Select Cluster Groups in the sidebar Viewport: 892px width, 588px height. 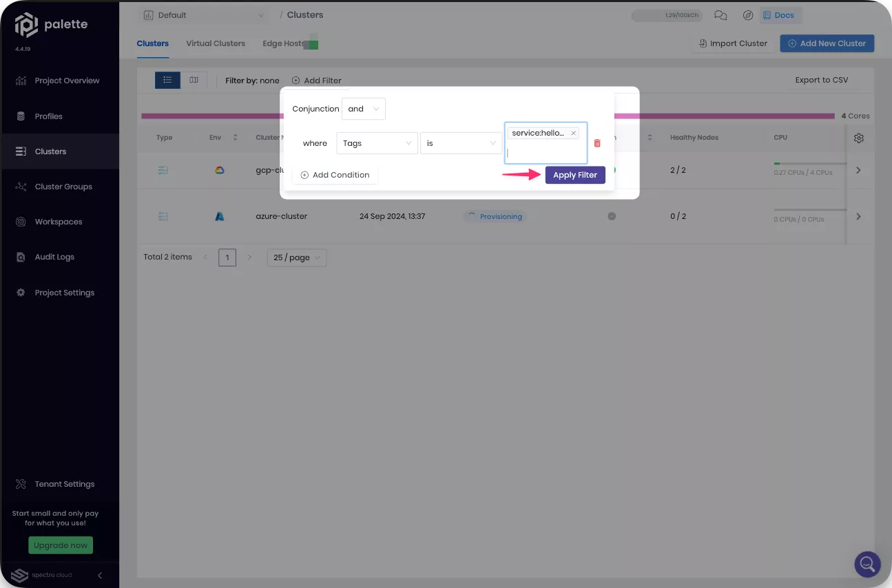click(62, 186)
